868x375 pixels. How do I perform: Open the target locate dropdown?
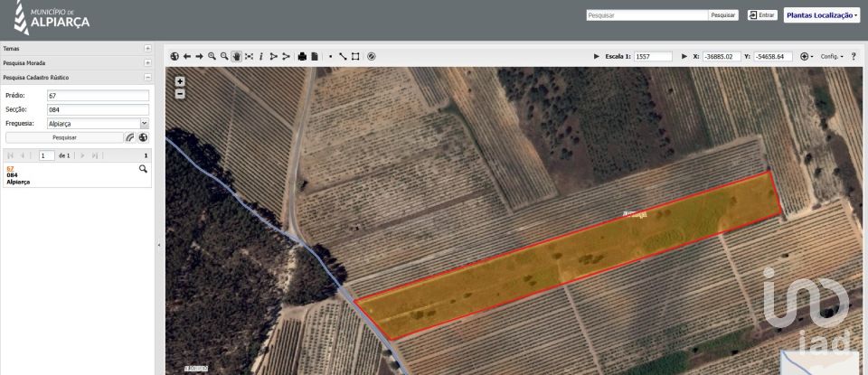807,56
